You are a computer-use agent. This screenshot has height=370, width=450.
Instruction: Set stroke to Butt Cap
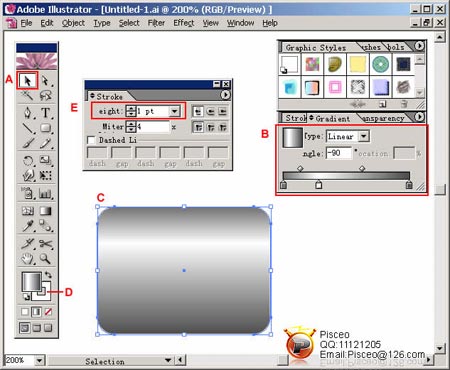tap(198, 111)
